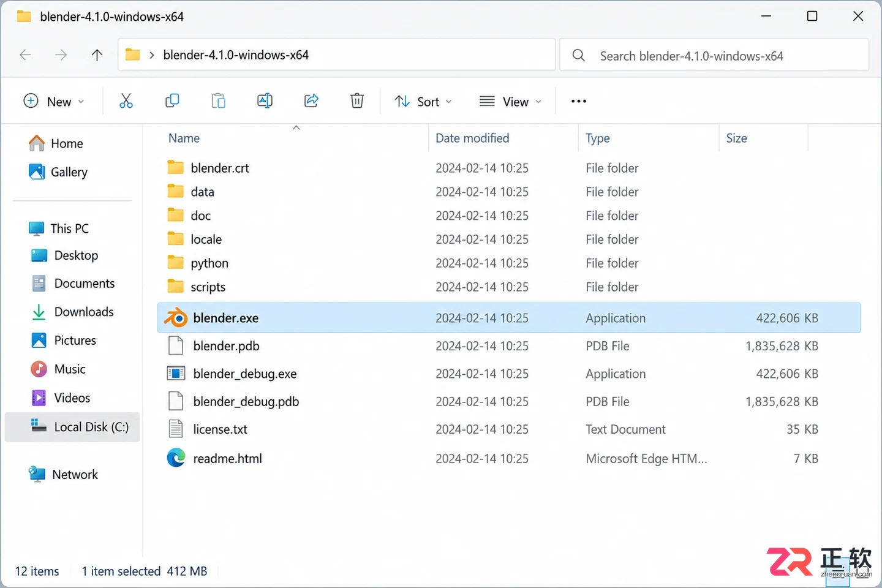Image resolution: width=882 pixels, height=588 pixels.
Task: Select the blender.pdb file icon
Action: (176, 346)
